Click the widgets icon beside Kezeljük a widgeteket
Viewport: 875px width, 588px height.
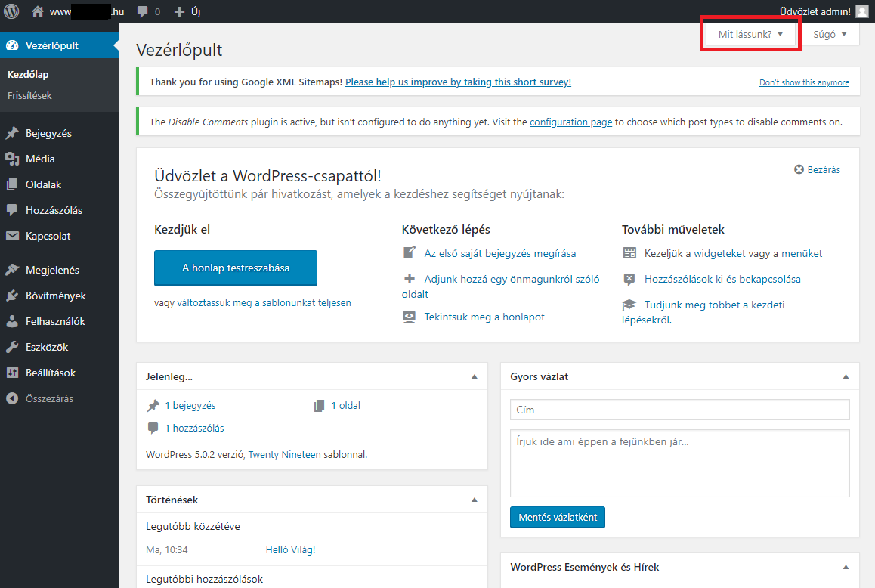coord(629,253)
